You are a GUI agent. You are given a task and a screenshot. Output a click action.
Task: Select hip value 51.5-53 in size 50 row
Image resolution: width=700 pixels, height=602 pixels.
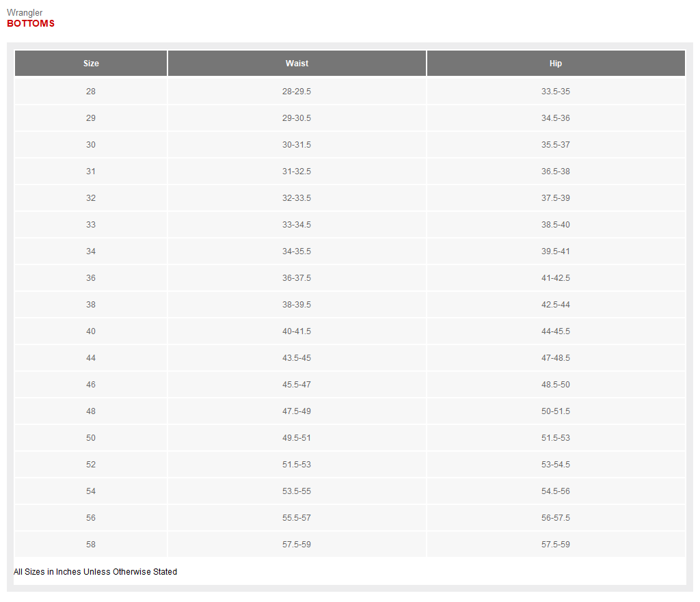click(x=556, y=438)
